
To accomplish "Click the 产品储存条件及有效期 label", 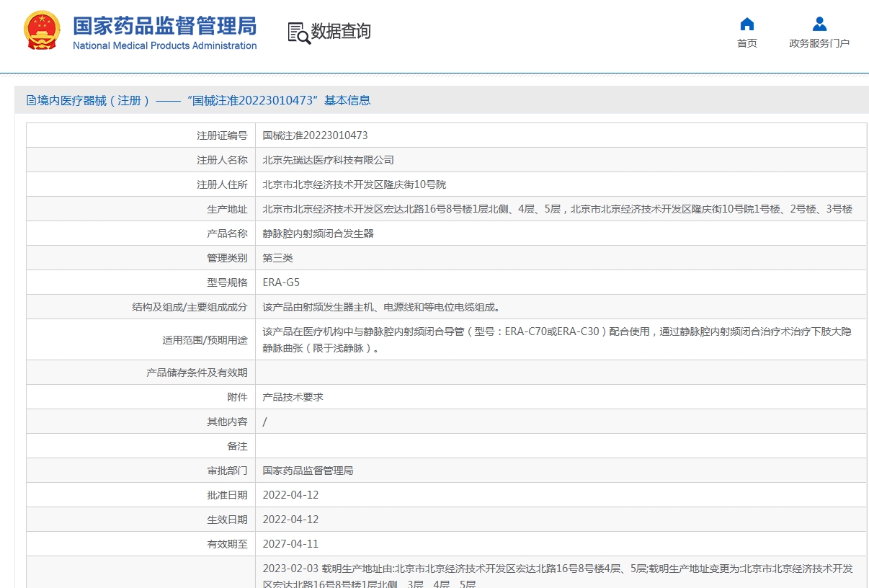I will (197, 373).
